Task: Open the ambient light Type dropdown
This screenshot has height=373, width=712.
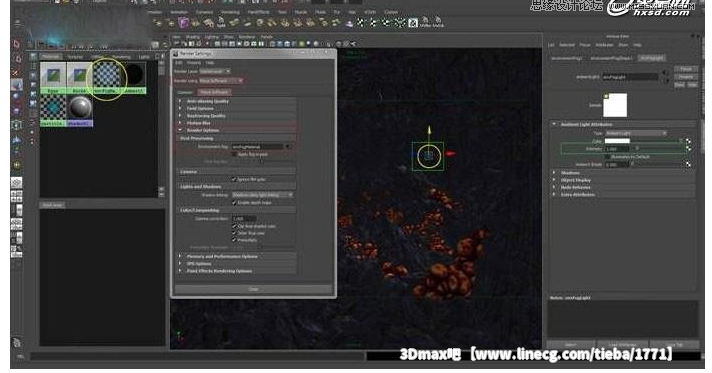Action: pos(636,133)
